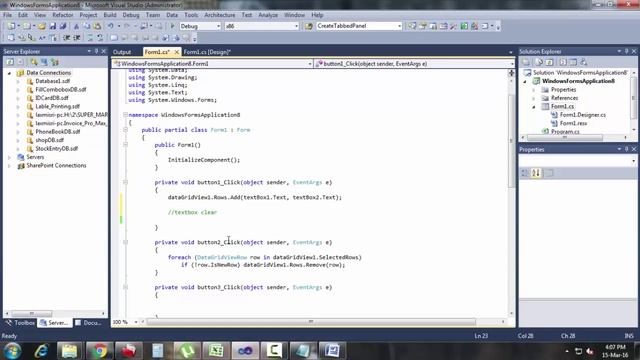
Task: Select PhoneBookDB.sdf connection
Action: point(58,132)
